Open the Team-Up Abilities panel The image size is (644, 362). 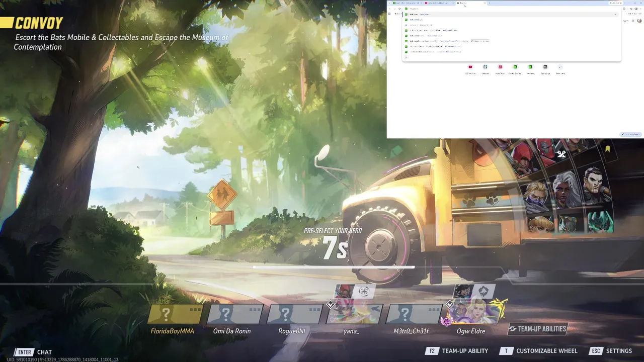click(x=537, y=329)
